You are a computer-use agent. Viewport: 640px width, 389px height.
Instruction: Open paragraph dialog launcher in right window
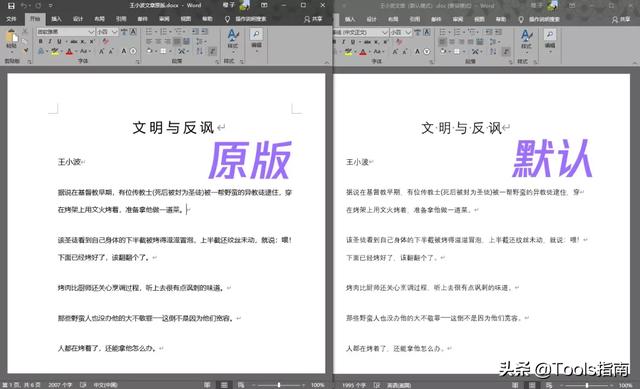[x=511, y=62]
